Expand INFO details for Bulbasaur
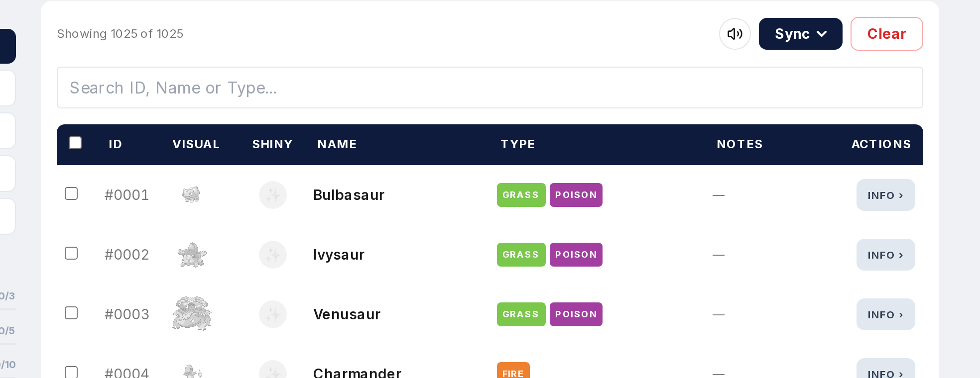This screenshot has height=378, width=980. [885, 195]
